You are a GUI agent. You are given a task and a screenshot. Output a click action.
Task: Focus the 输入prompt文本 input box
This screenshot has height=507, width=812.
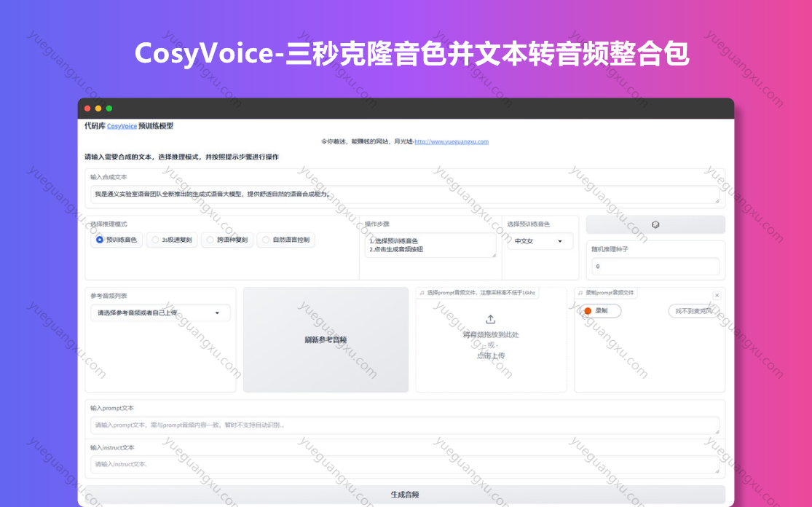point(405,425)
